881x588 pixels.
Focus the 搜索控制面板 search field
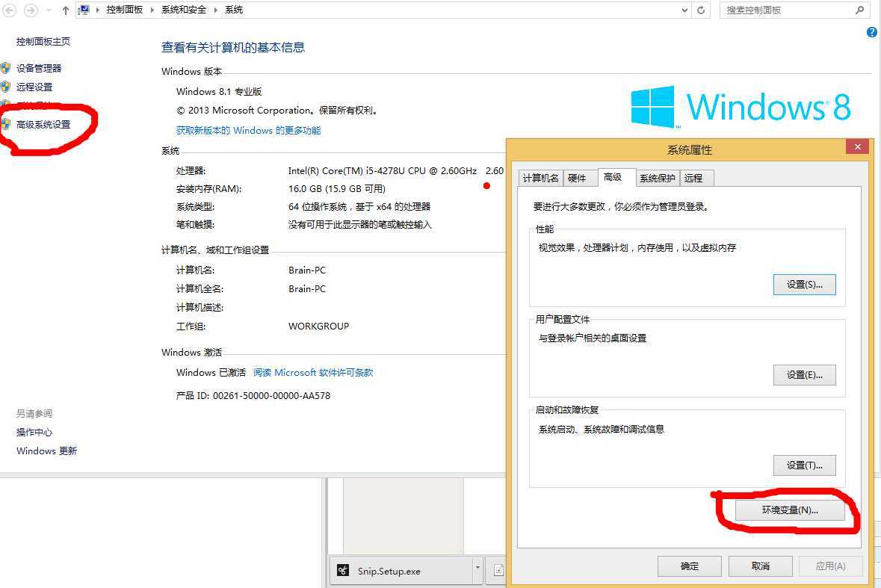pos(794,10)
